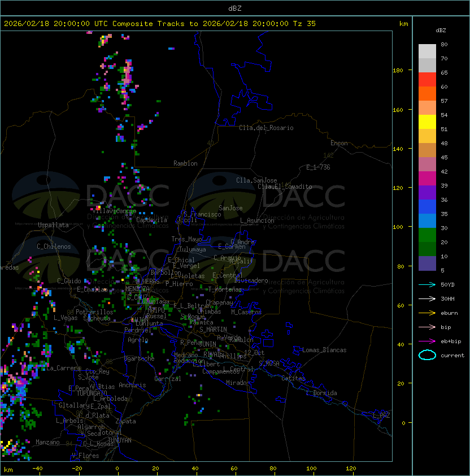Click the '30HM' legend label
This screenshot has height=476, width=470.
pyautogui.click(x=447, y=299)
